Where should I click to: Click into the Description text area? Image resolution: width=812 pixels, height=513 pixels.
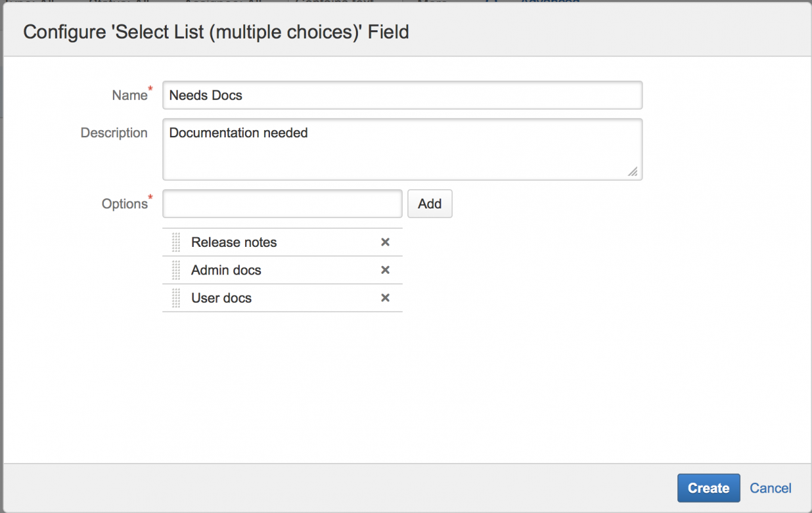click(402, 149)
